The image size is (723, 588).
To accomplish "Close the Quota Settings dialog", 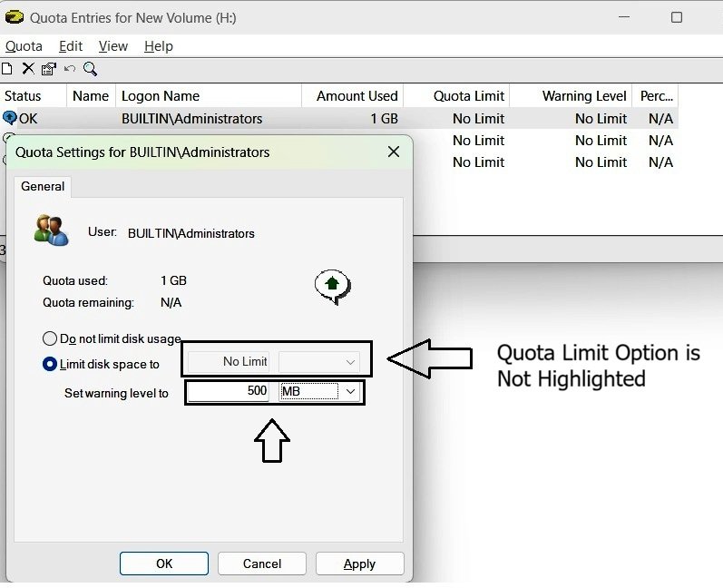I will pyautogui.click(x=394, y=152).
